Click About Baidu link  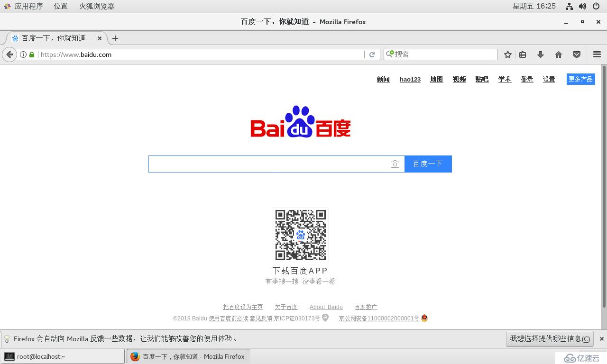[326, 307]
